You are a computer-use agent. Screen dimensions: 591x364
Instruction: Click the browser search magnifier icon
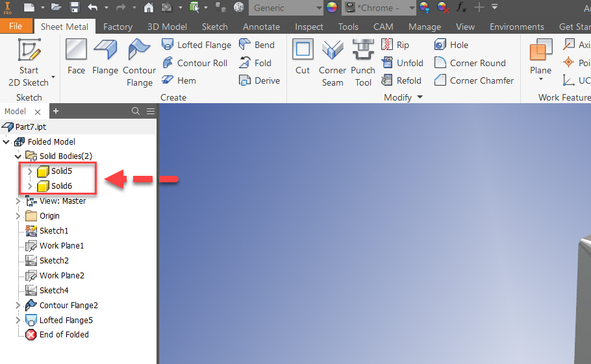coord(136,111)
